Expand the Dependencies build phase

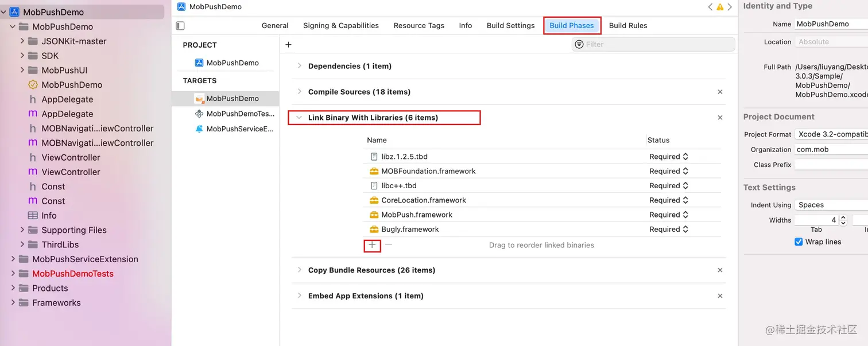point(299,66)
